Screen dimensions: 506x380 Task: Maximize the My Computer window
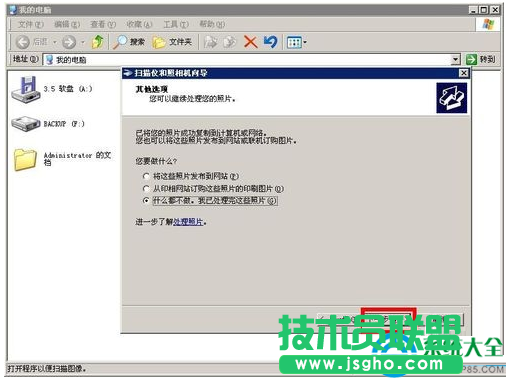(484, 10)
